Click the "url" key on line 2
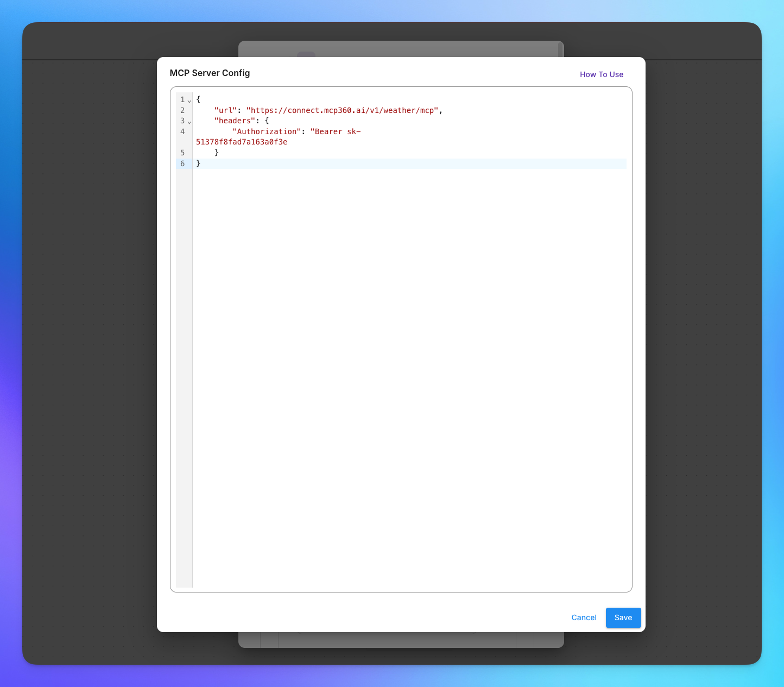The width and height of the screenshot is (784, 687). pos(225,110)
